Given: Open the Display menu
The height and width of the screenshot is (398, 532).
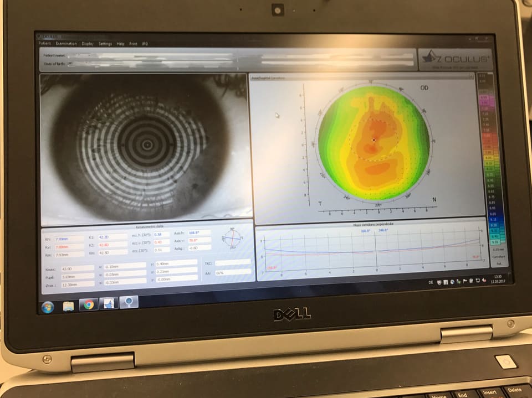Looking at the screenshot, I should [88, 43].
